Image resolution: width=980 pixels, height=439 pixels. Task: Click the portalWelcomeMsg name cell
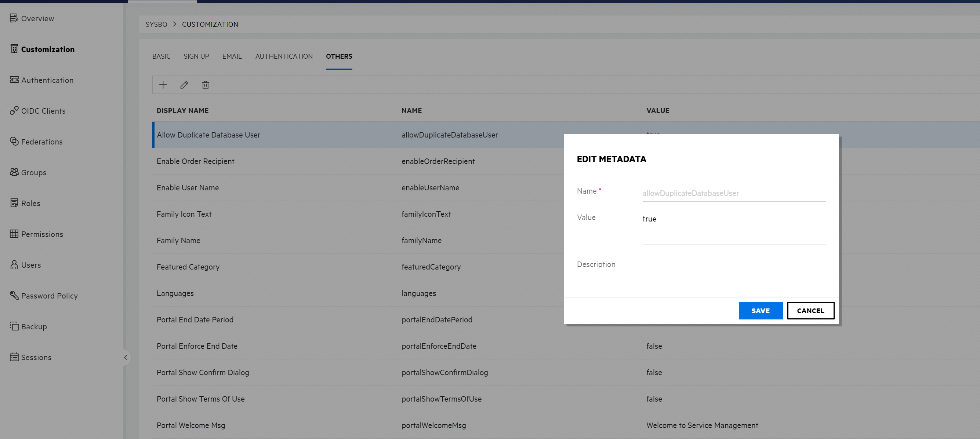tap(434, 425)
